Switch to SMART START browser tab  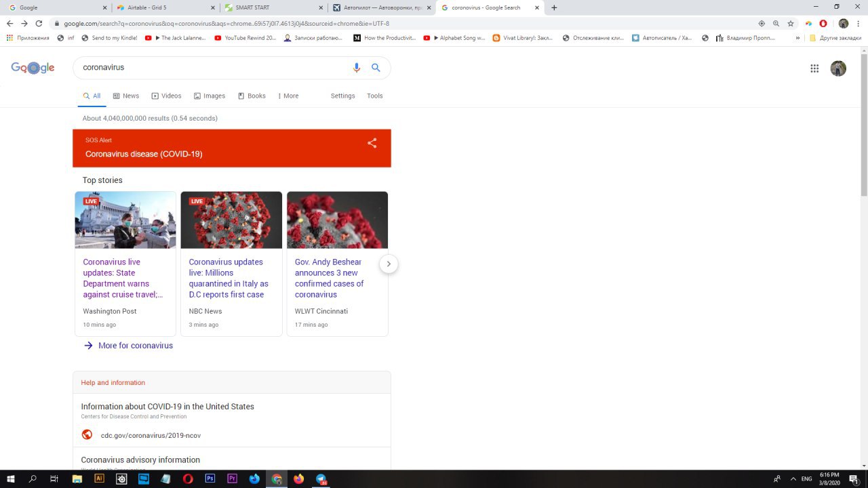274,7
